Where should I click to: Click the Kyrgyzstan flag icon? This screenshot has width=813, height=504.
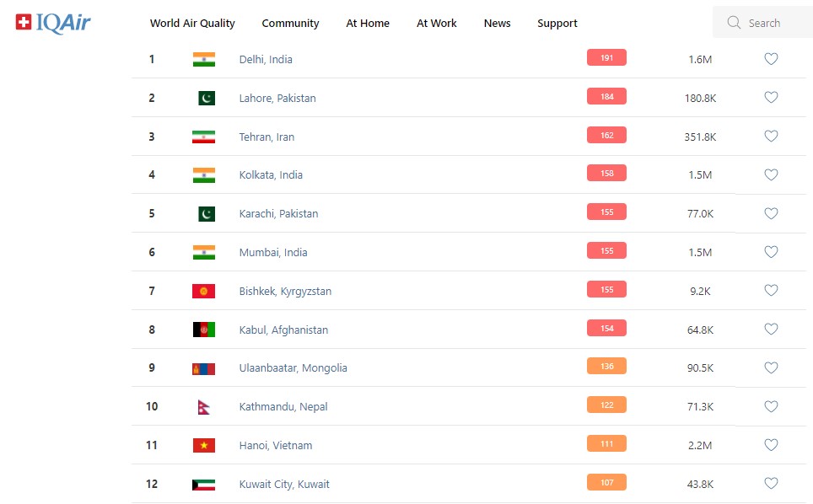tap(203, 291)
